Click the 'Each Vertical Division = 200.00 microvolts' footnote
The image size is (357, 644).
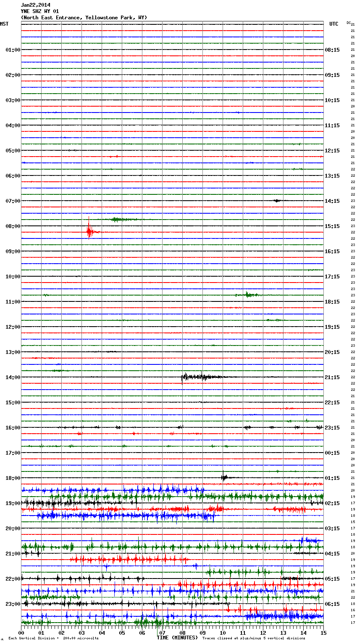[53, 639]
